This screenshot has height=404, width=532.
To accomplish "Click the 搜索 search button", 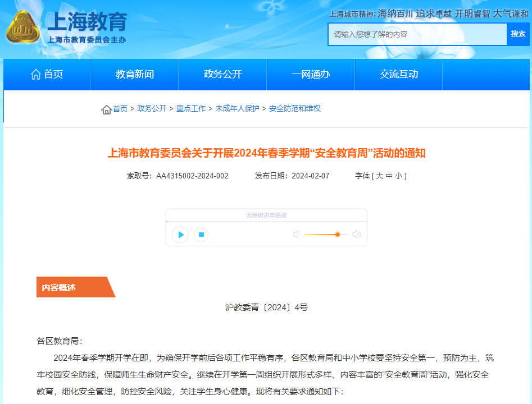I will click(518, 34).
